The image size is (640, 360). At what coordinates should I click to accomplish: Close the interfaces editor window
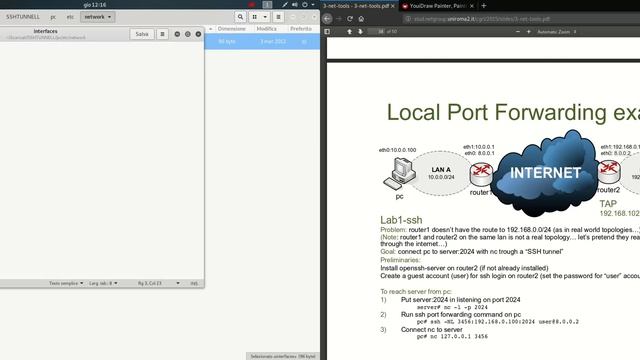coord(198,34)
